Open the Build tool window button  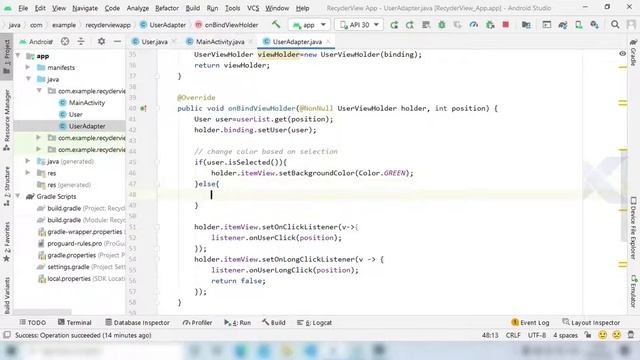pos(273,322)
